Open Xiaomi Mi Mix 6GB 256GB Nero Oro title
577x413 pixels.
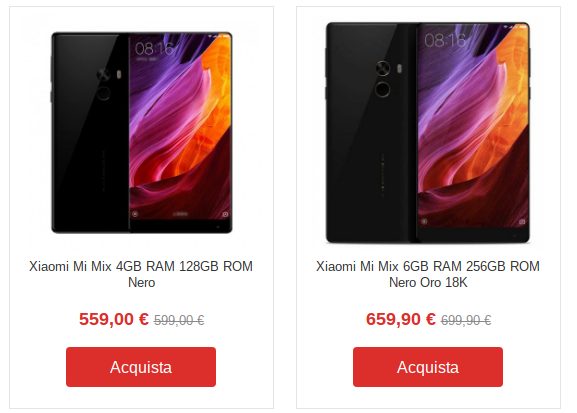coord(428,274)
